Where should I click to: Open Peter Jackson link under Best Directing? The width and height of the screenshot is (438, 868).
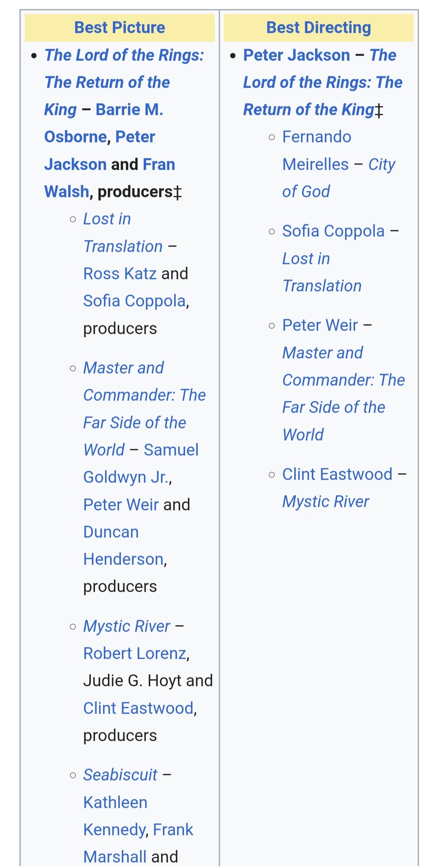[297, 55]
